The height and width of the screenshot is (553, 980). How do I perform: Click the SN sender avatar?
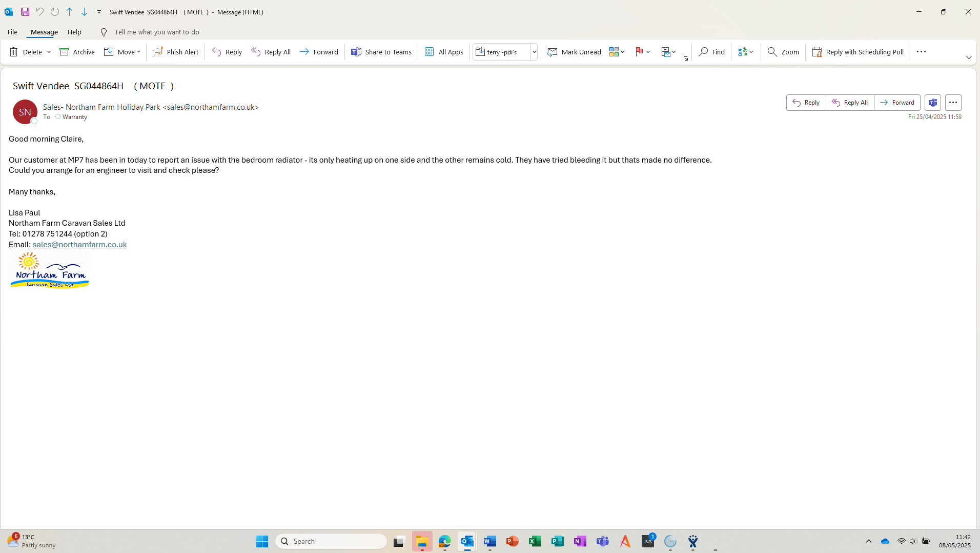[x=25, y=112]
